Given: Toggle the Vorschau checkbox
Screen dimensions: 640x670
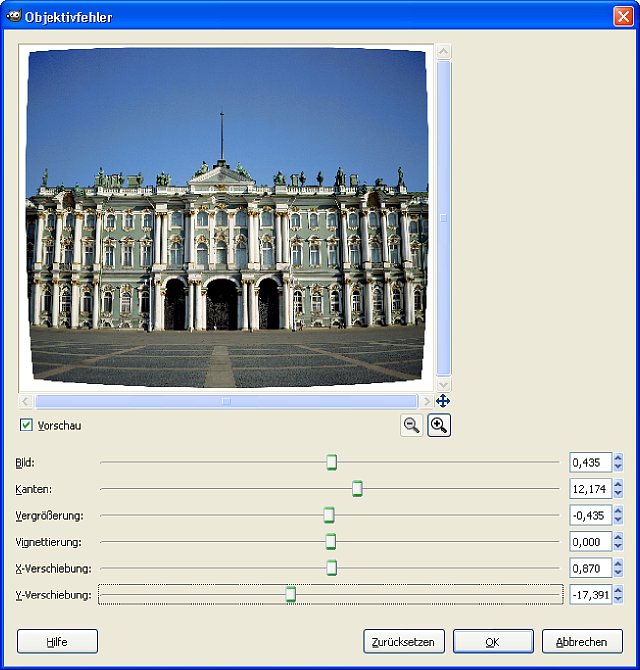Looking at the screenshot, I should coord(26,425).
